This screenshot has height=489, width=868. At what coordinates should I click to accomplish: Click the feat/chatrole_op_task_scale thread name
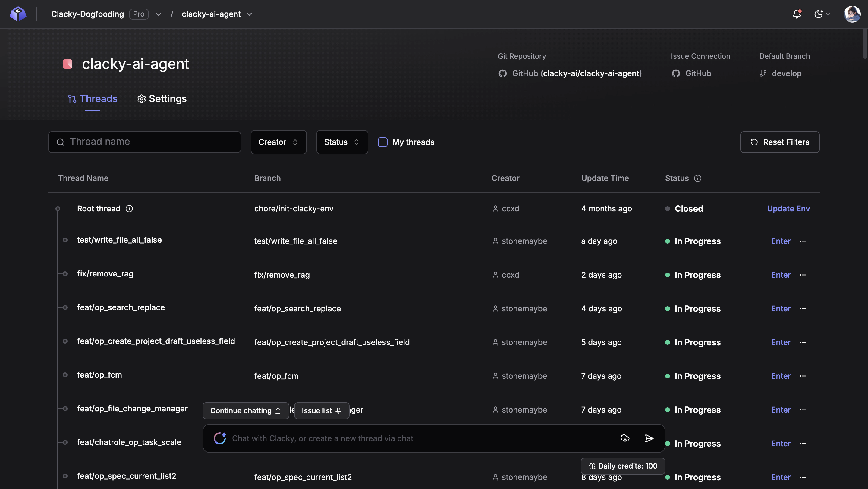[x=129, y=442]
